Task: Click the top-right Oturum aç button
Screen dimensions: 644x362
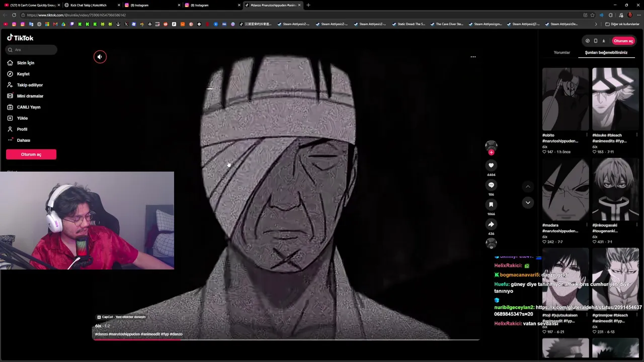Action: click(623, 41)
